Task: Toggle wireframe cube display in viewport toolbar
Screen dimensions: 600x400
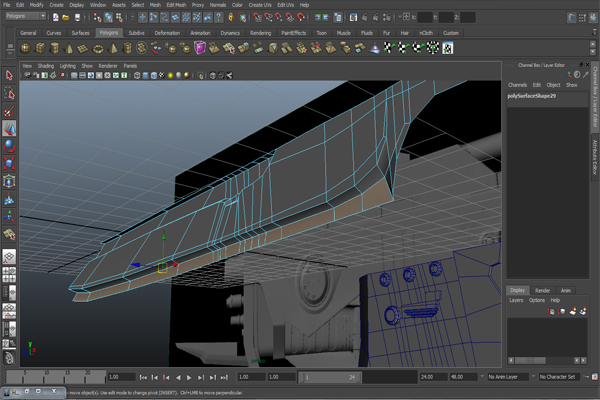Action: click(137, 75)
